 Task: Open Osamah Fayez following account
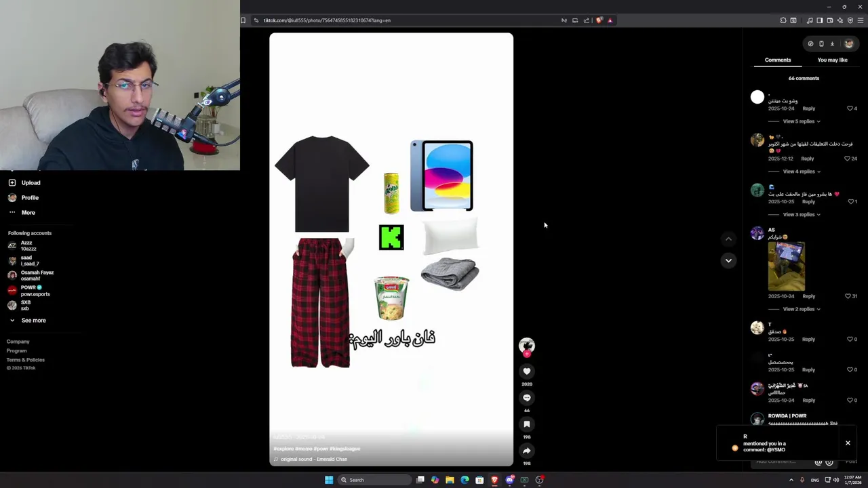(31, 275)
